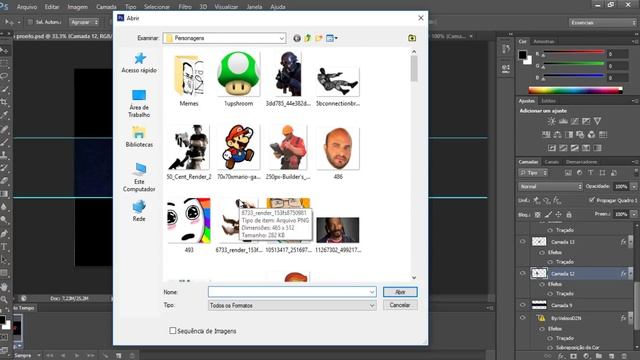The image size is (640, 360).
Task: Toggle Sobreposição de Cor effect visibility
Action: click(550, 348)
